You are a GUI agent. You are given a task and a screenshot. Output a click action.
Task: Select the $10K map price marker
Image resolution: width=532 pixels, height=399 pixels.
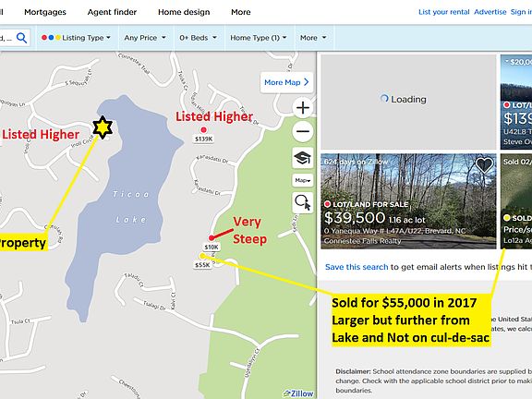(x=211, y=247)
